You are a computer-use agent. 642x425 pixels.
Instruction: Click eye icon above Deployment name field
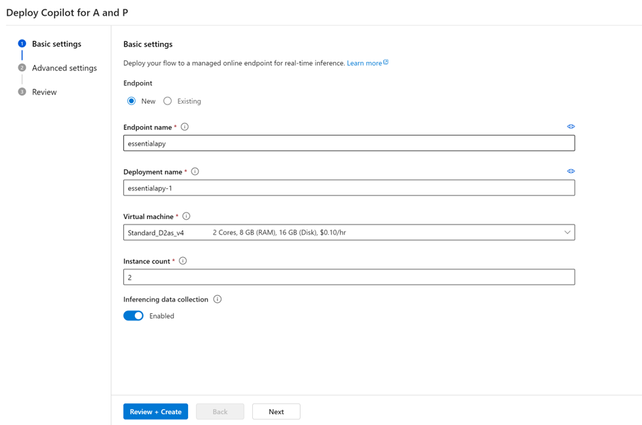coord(571,171)
